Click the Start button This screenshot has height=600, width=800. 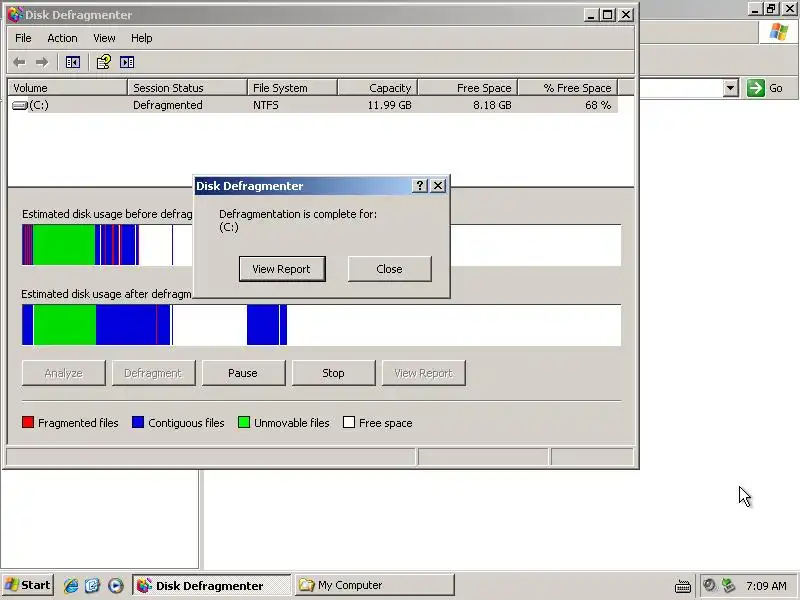(28, 585)
